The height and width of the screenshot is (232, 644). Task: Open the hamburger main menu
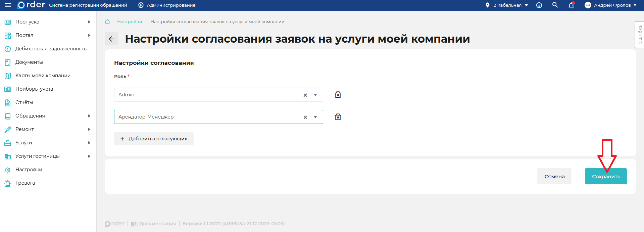tap(8, 5)
